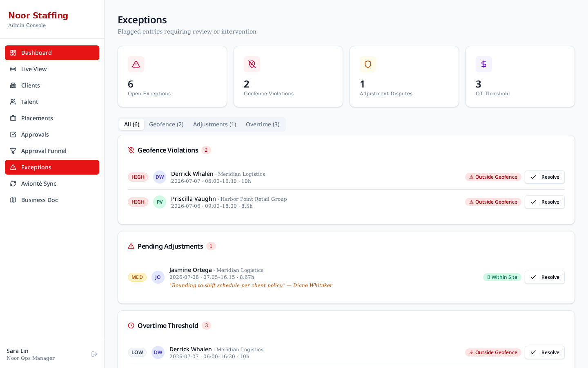
Task: Click Outside Geofence tag in Overtime Threshold row
Action: (493, 352)
